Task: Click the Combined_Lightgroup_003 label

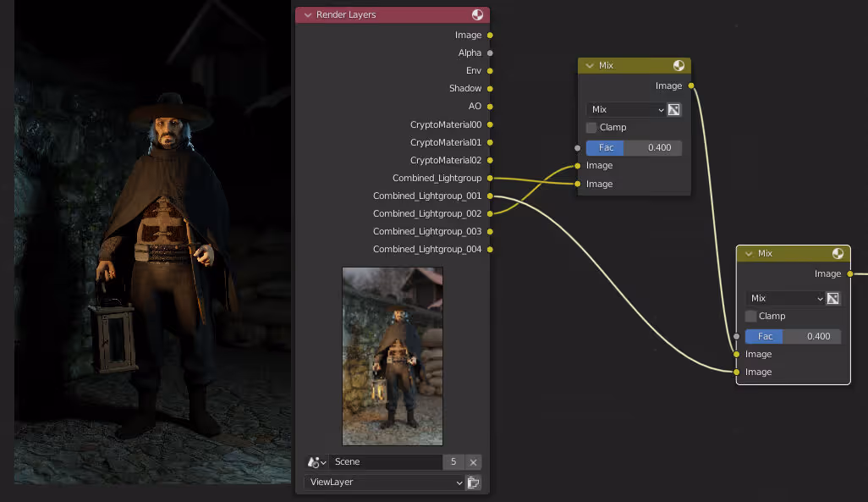Action: coord(427,232)
